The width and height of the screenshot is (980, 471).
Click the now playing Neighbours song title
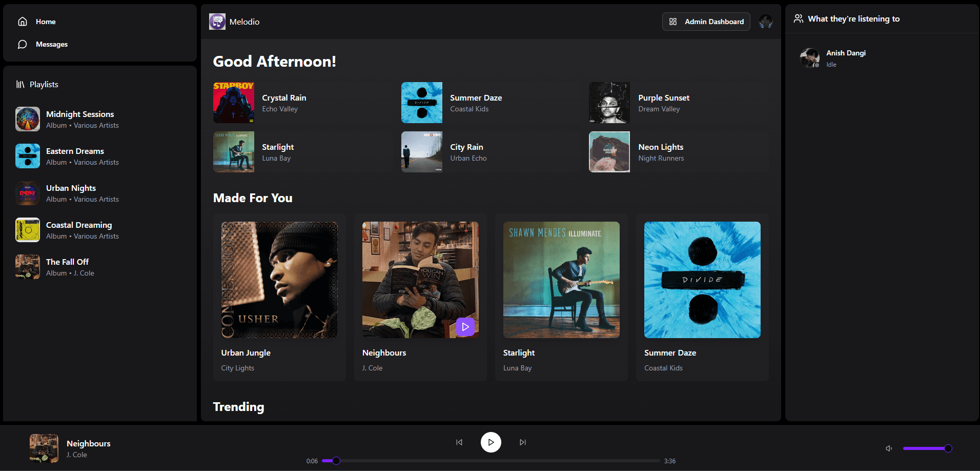click(88, 444)
